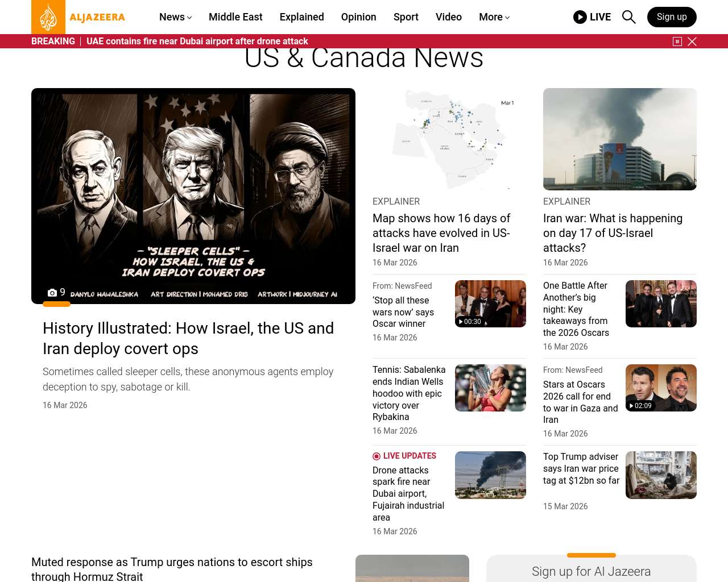Image resolution: width=728 pixels, height=582 pixels.
Task: Click the Al Jazeera logo
Action: (x=78, y=17)
